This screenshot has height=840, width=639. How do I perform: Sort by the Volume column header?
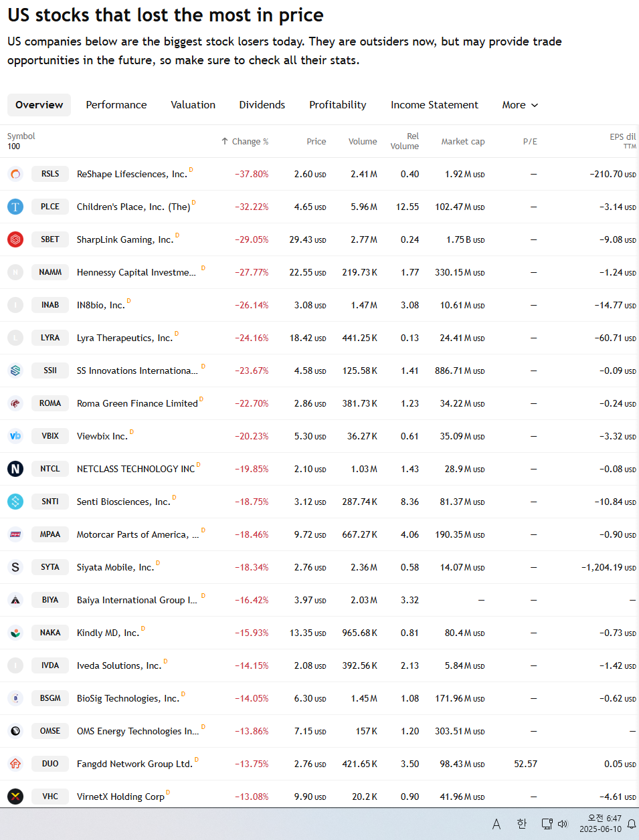(363, 142)
